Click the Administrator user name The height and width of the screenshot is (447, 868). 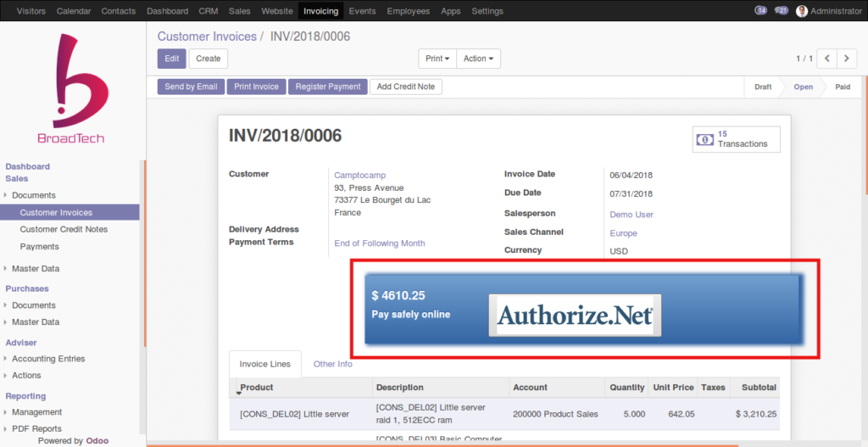[x=837, y=11]
